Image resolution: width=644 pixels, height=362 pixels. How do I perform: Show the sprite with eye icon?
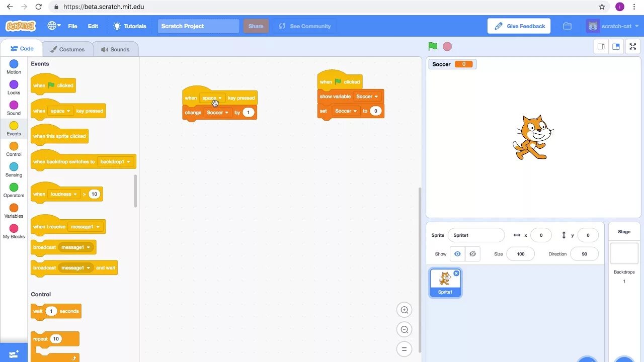coord(457,254)
